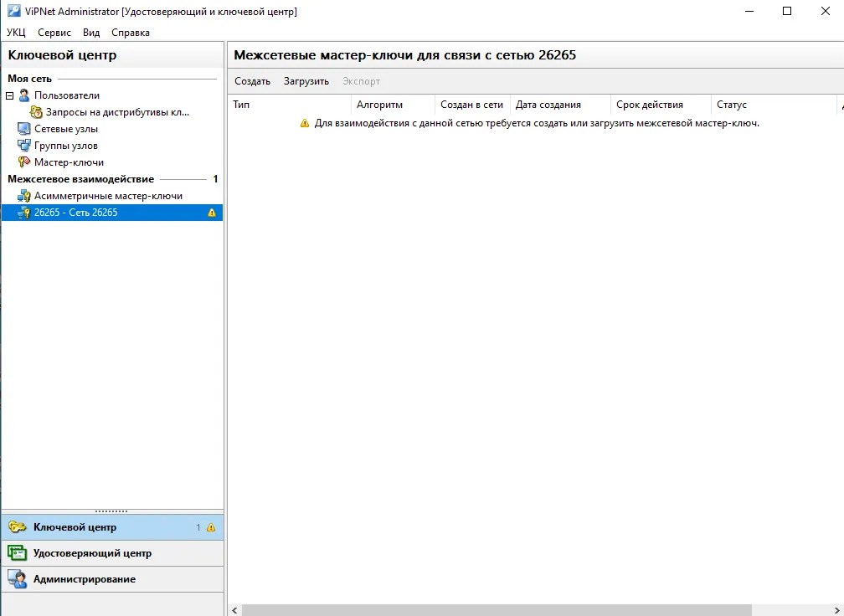Click the warning icon on Ключевой центр button
The height and width of the screenshot is (616, 844).
pyautogui.click(x=211, y=527)
